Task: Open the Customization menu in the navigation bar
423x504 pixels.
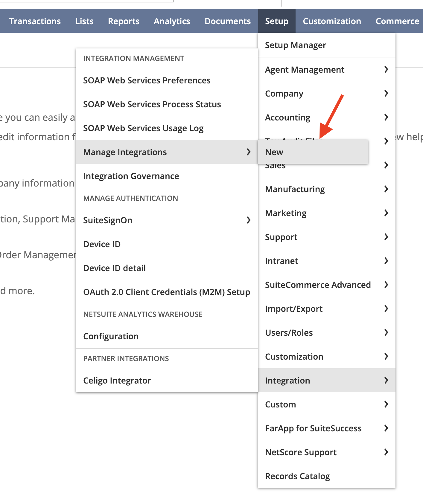Action: pyautogui.click(x=332, y=21)
